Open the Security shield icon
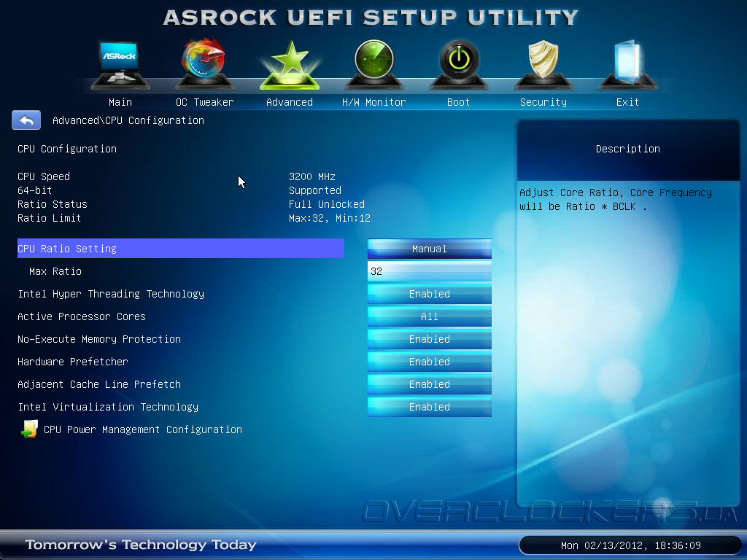Image resolution: width=747 pixels, height=560 pixels. pyautogui.click(x=543, y=65)
